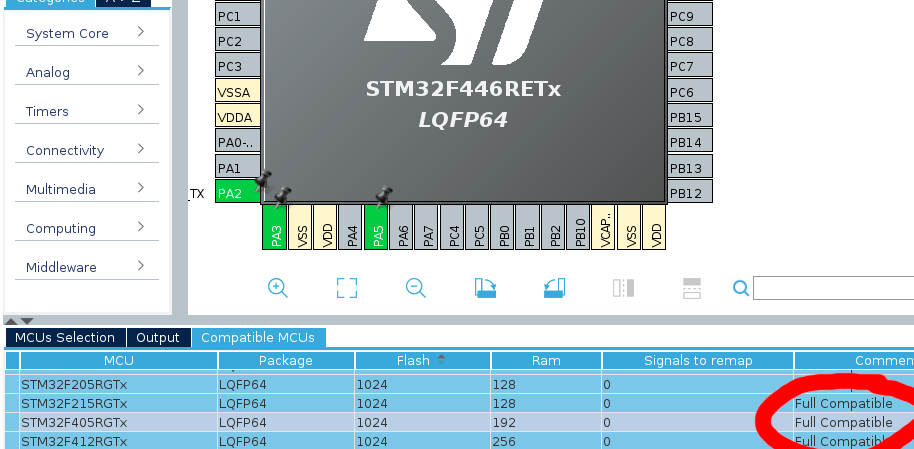
Task: Click pin PB0 on the chip
Action: 503,227
